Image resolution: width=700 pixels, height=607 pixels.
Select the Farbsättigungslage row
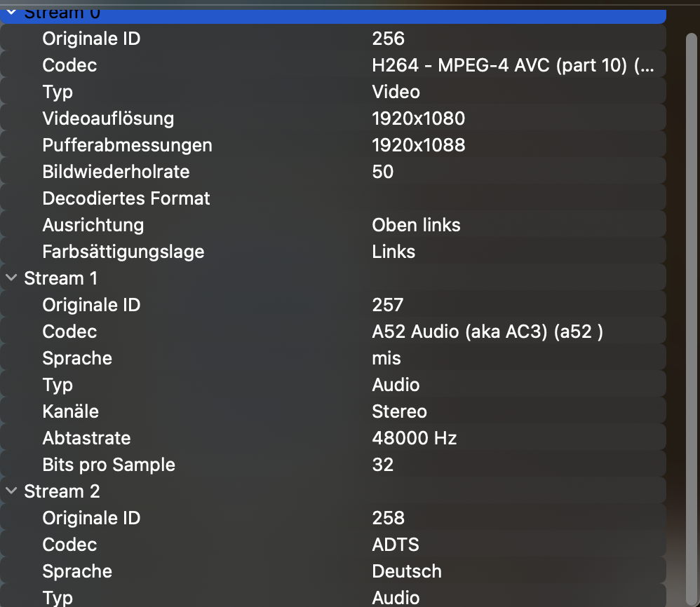click(x=333, y=252)
